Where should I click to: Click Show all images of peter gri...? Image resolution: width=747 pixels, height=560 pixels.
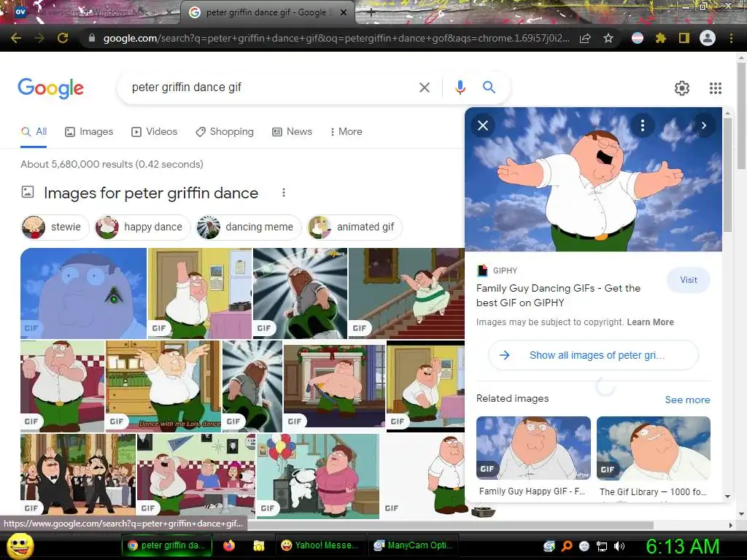coord(593,355)
